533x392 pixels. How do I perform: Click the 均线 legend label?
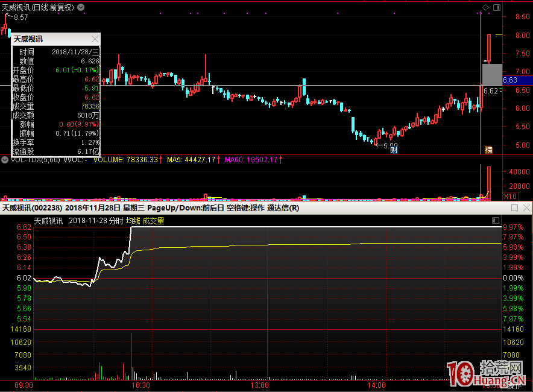pos(133,221)
